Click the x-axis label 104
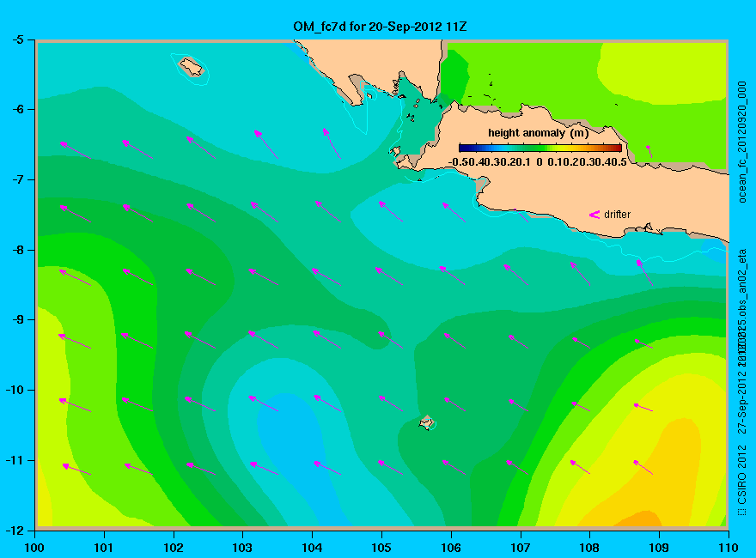 tap(312, 548)
